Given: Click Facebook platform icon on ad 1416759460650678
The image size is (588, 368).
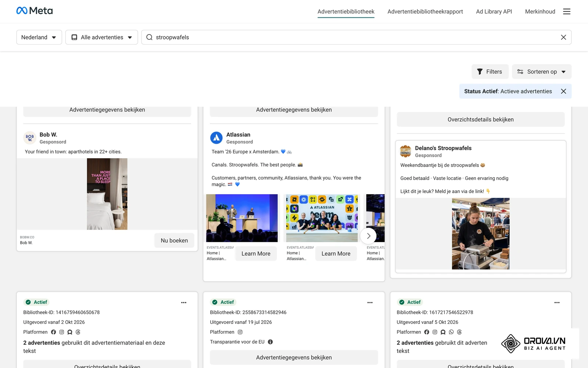Looking at the screenshot, I should (x=54, y=332).
